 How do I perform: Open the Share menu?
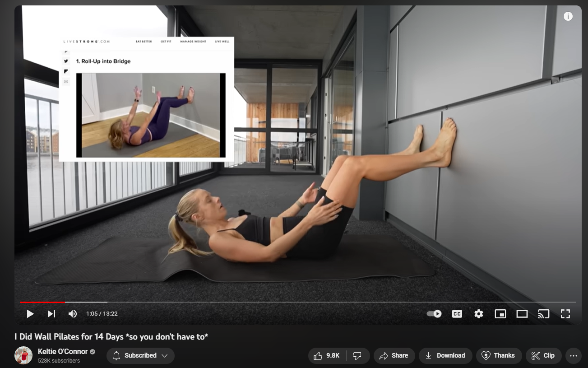394,355
